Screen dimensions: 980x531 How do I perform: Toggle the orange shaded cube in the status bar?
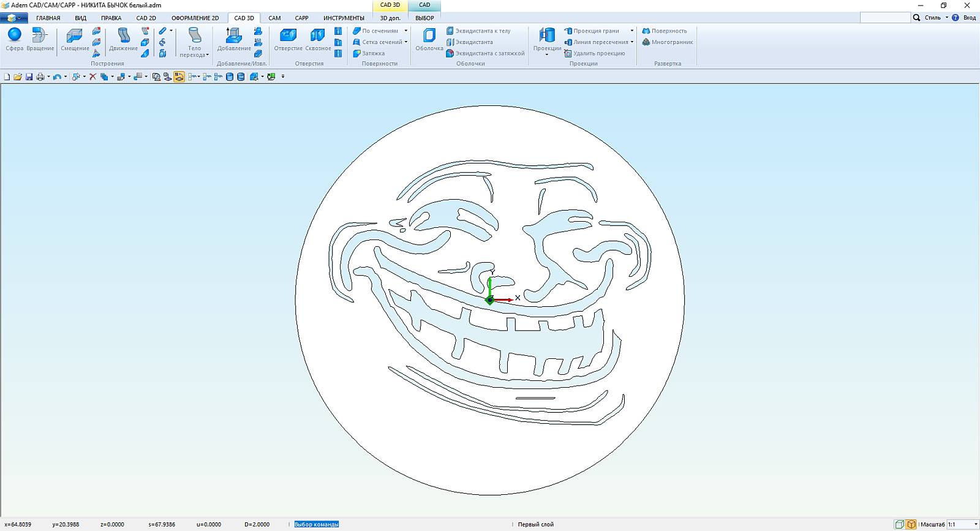[911, 524]
